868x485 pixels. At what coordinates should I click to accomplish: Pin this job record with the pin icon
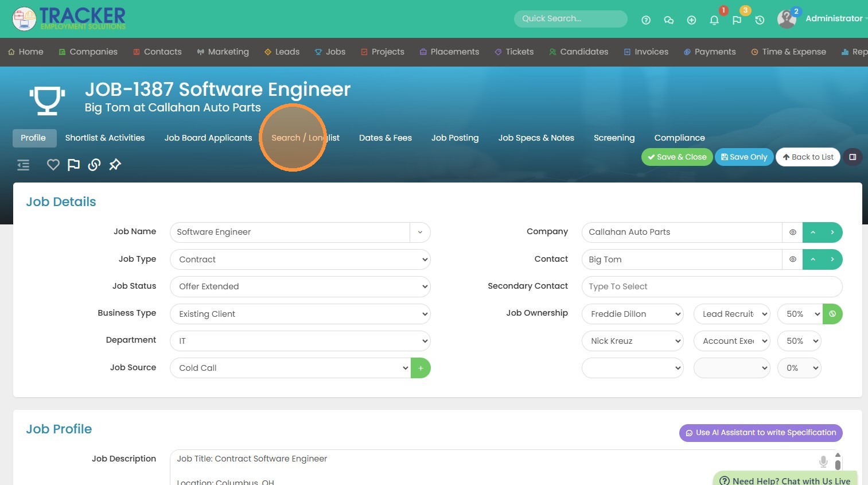click(x=115, y=165)
